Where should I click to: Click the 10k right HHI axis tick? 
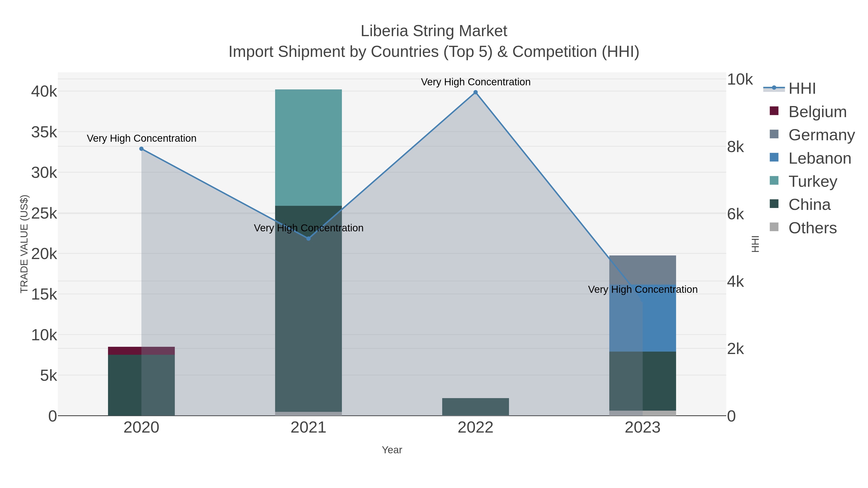click(740, 80)
